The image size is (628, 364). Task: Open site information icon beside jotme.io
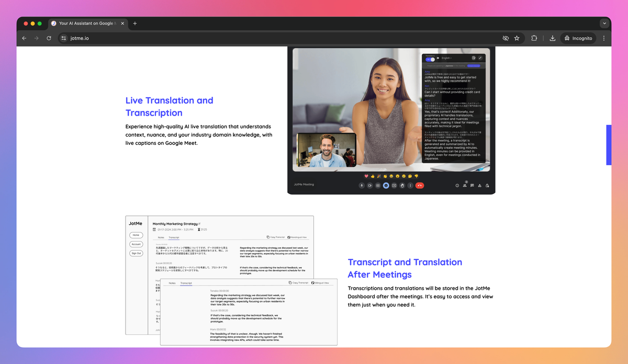click(x=64, y=38)
